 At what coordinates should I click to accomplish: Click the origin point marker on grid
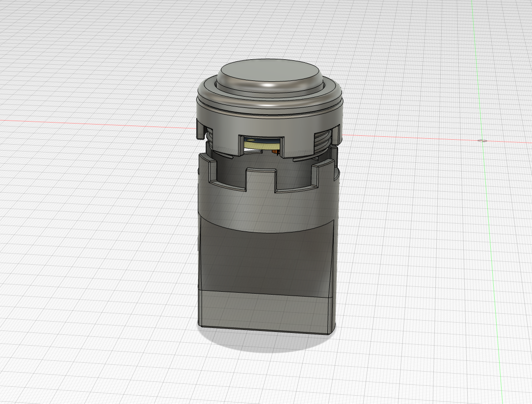[x=483, y=140]
